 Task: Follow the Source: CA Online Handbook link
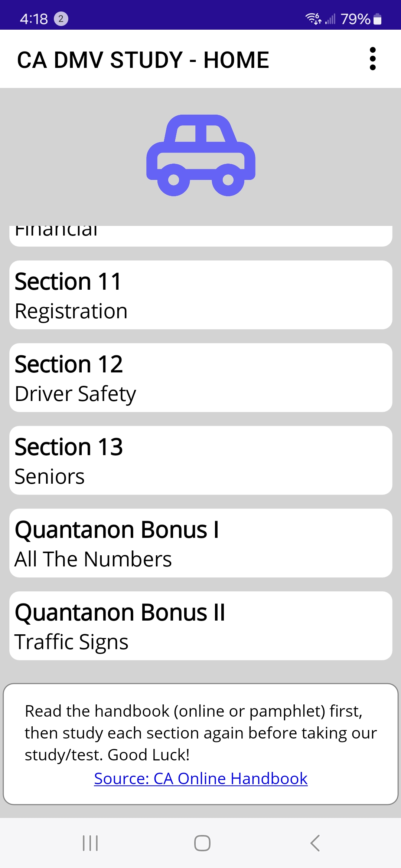tap(200, 779)
